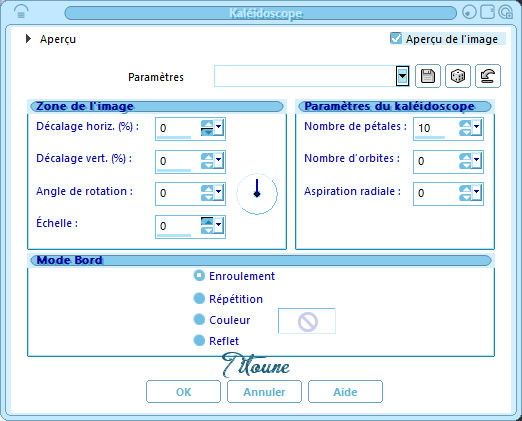Open slider dropdown for Nombre d'orbites
522x421 pixels.
point(476,160)
